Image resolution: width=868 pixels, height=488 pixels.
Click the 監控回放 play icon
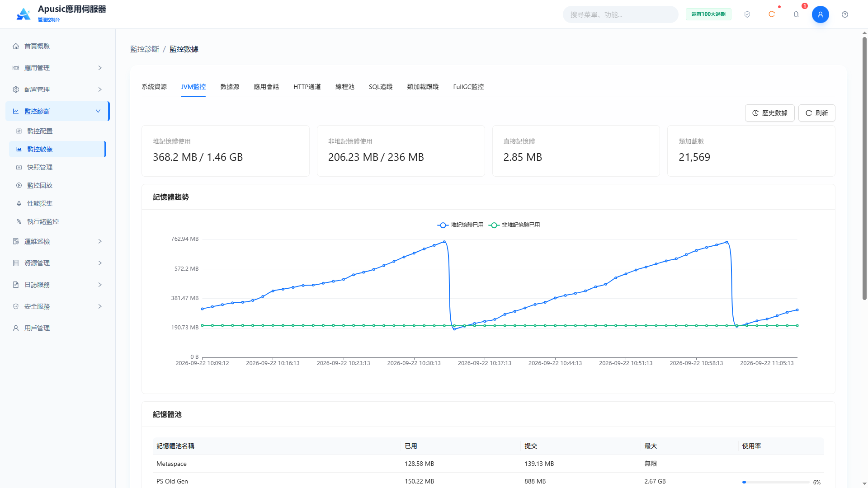coord(19,185)
